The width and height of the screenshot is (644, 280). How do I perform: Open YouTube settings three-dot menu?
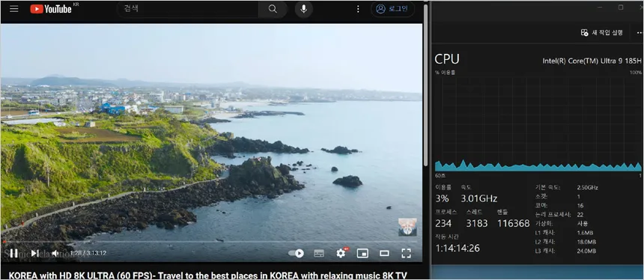pos(358,9)
